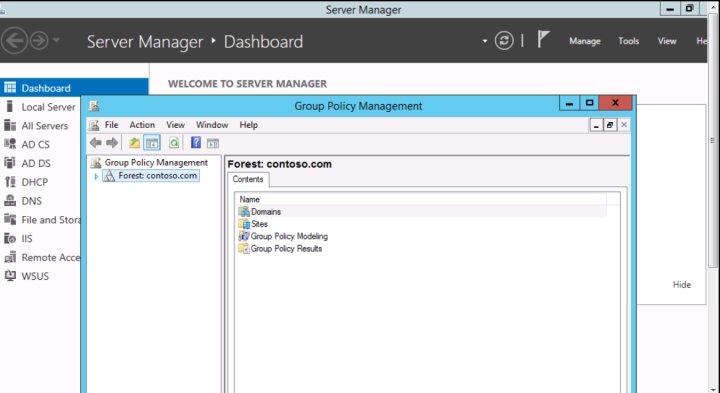Click the Up one level folder icon
The height and width of the screenshot is (393, 720).
point(134,143)
